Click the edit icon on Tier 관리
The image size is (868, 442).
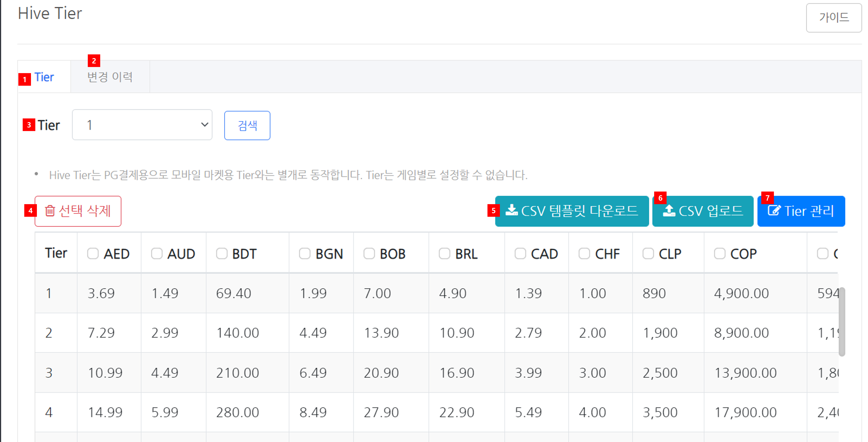[774, 210]
